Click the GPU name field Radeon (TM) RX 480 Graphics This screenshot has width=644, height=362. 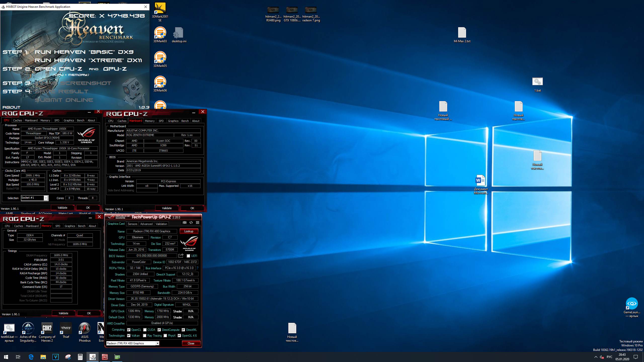pyautogui.click(x=152, y=231)
